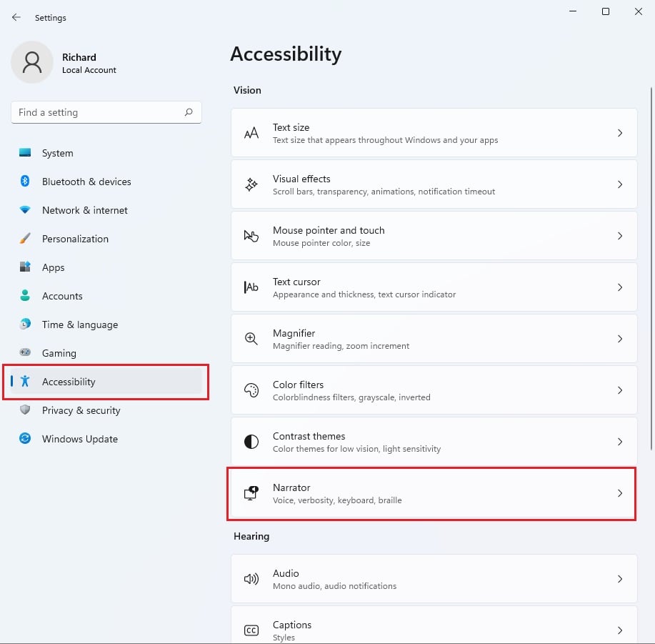
Task: Select Time & language label
Action: click(x=80, y=325)
